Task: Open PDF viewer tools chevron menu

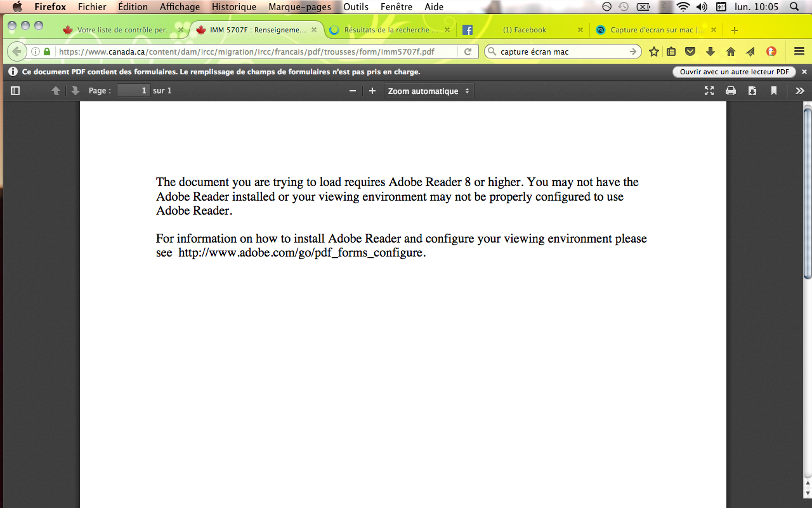Action: (x=800, y=91)
